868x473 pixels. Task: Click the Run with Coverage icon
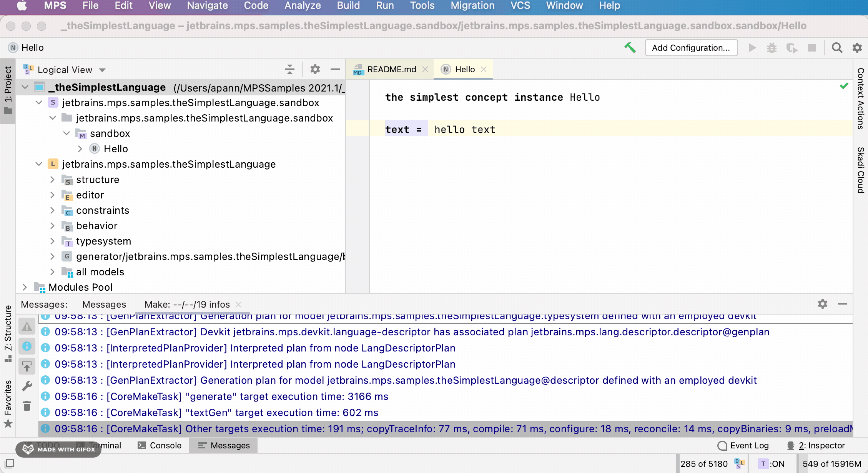coord(792,48)
